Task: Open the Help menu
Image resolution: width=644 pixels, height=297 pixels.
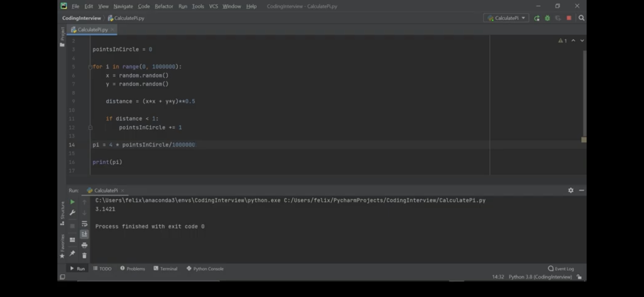Action: pos(251,6)
